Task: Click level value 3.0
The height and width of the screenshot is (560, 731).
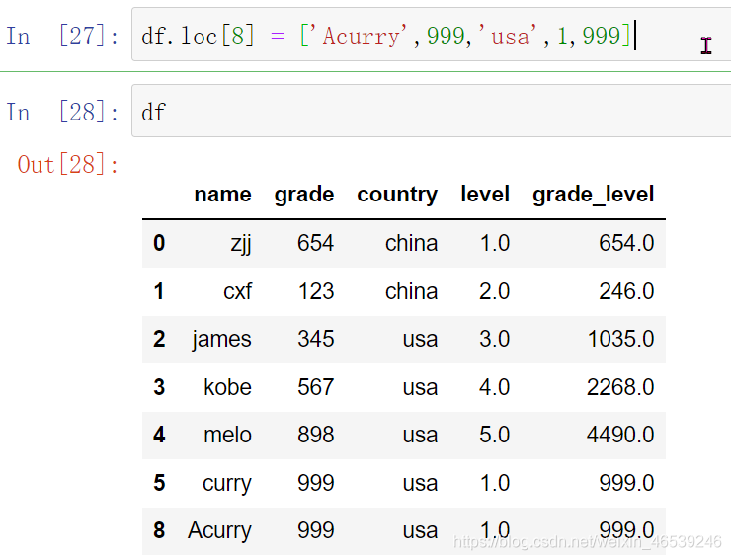Action: click(x=495, y=339)
